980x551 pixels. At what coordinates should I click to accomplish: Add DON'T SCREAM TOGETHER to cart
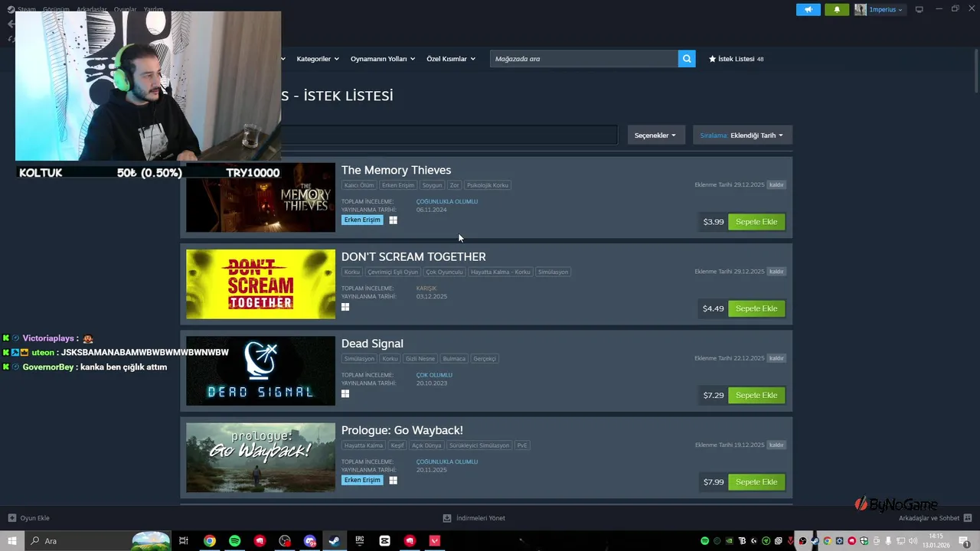pyautogui.click(x=756, y=308)
